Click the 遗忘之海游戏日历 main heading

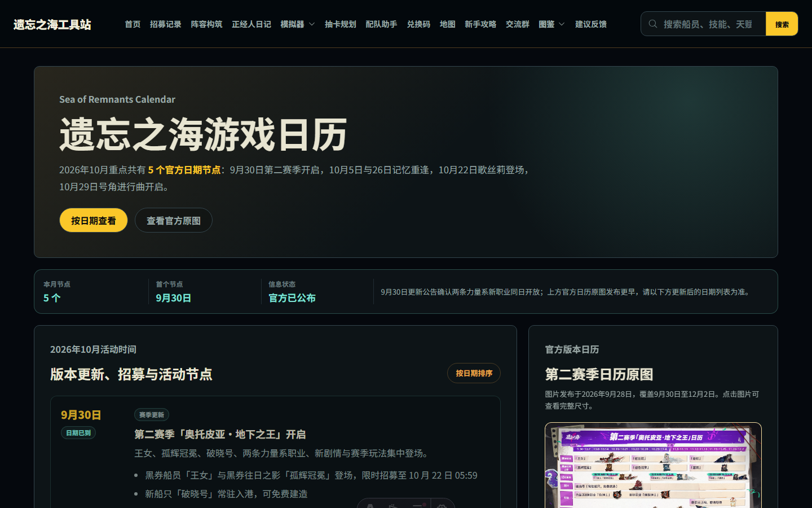[203, 135]
